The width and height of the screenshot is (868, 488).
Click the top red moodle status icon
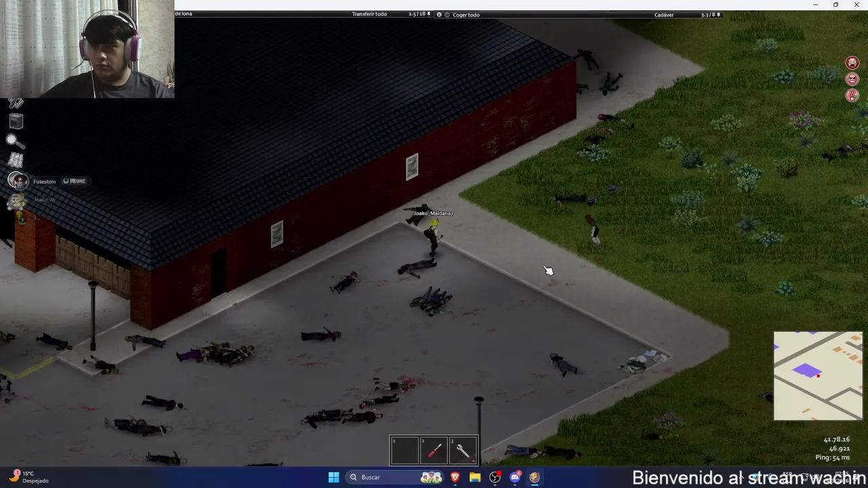[852, 63]
